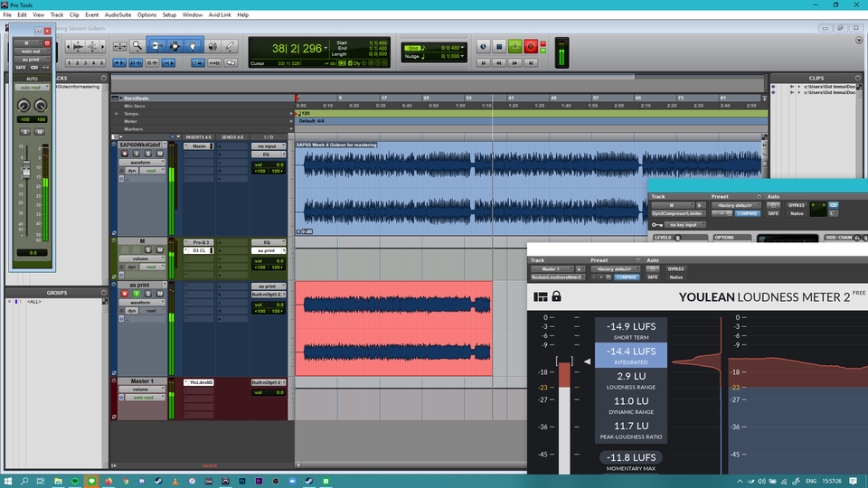Click COMPARE in Youlean Loudness Meter plugin
The image size is (868, 488).
click(x=626, y=277)
